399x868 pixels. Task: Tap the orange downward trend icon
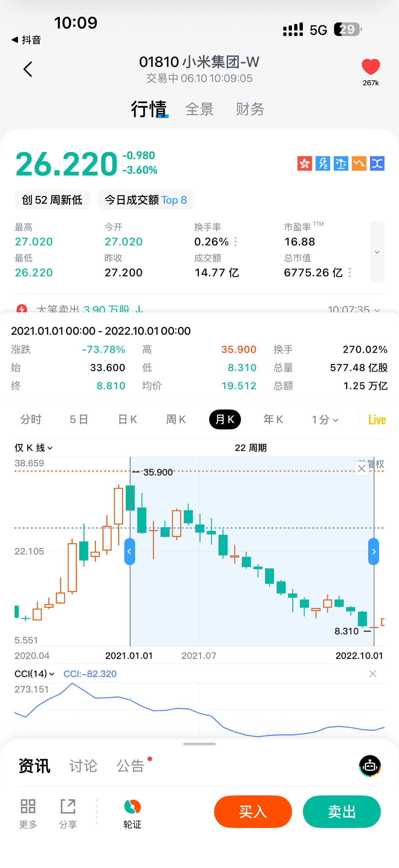[x=359, y=163]
